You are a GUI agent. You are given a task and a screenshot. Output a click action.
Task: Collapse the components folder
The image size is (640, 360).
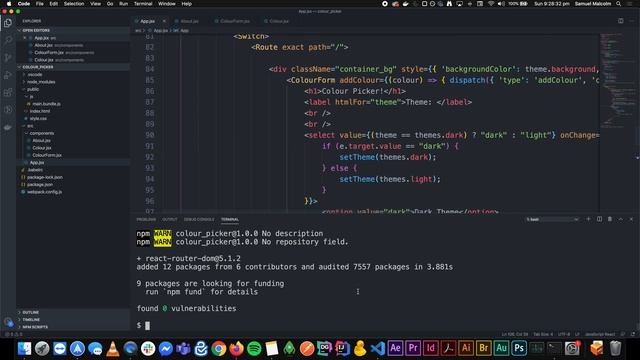(42, 133)
